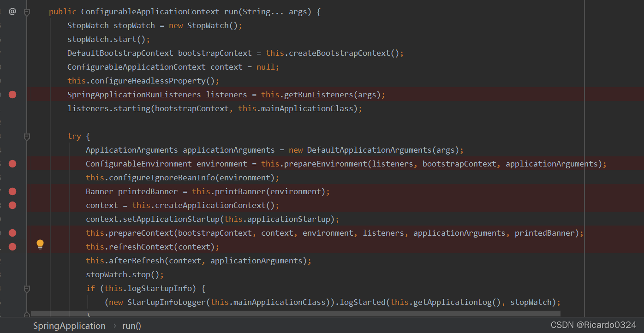Click the @ gutter annotation icon
This screenshot has width=644, height=333.
(12, 12)
